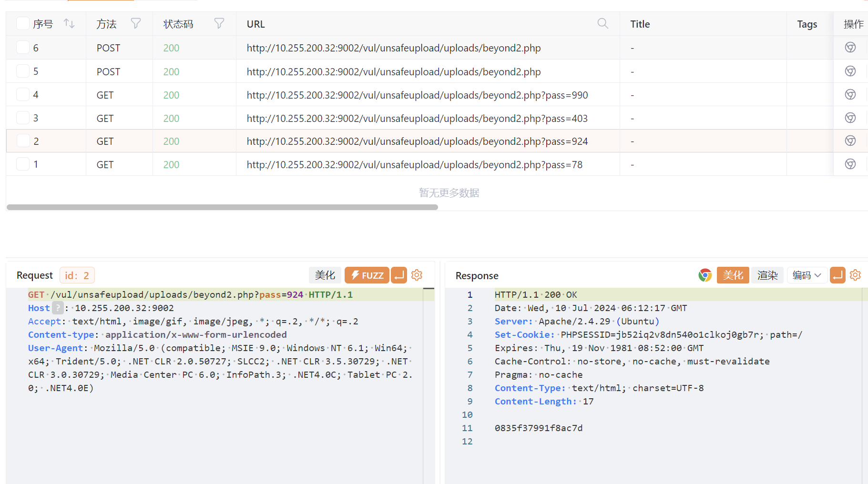Expand the 编码 encoding dropdown

tap(807, 275)
